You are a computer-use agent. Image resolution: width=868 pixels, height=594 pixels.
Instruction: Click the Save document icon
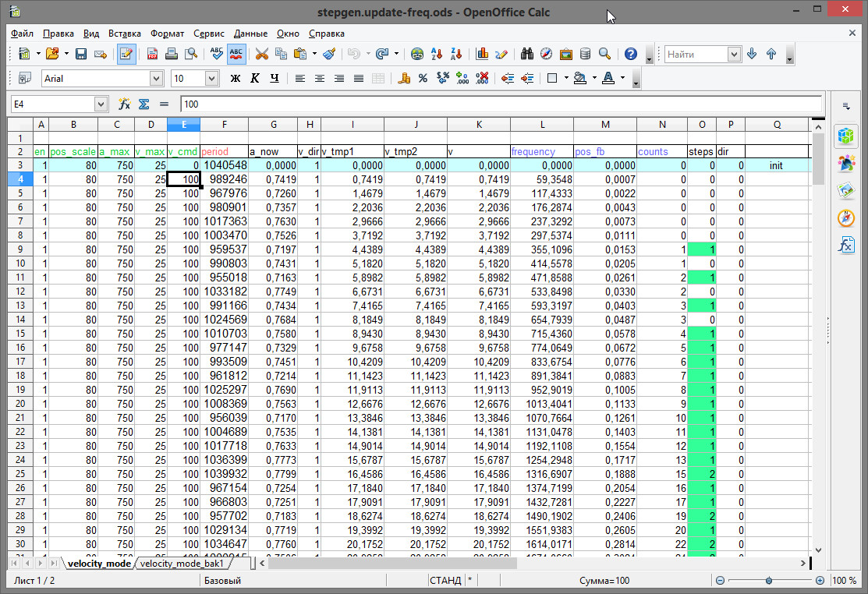(x=80, y=54)
